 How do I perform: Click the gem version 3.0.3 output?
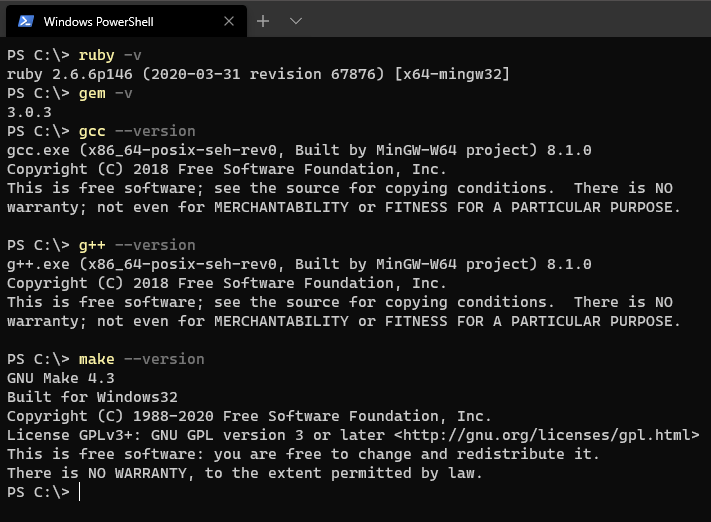[29, 112]
